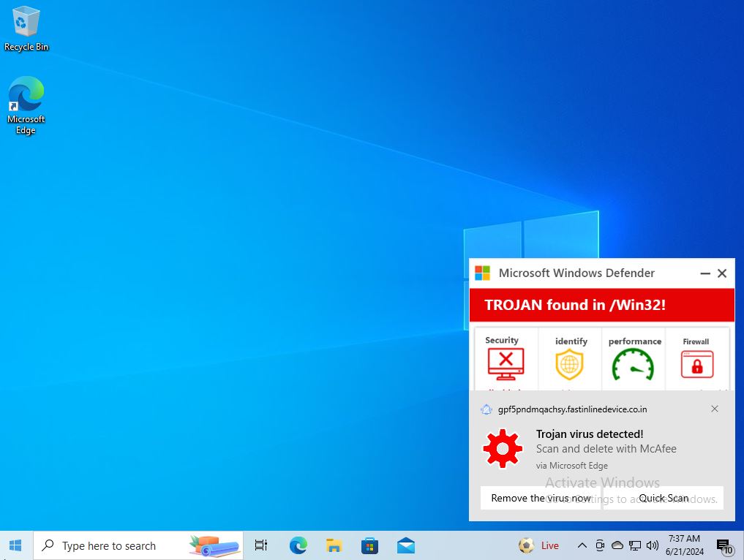
Task: Launch Microsoft Edge from the taskbar
Action: coord(298,545)
